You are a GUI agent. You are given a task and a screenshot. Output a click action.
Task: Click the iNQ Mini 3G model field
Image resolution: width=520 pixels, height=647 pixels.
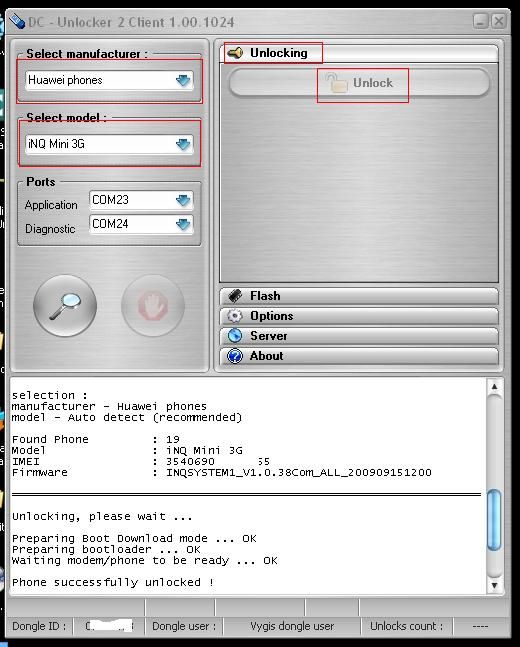(109, 144)
